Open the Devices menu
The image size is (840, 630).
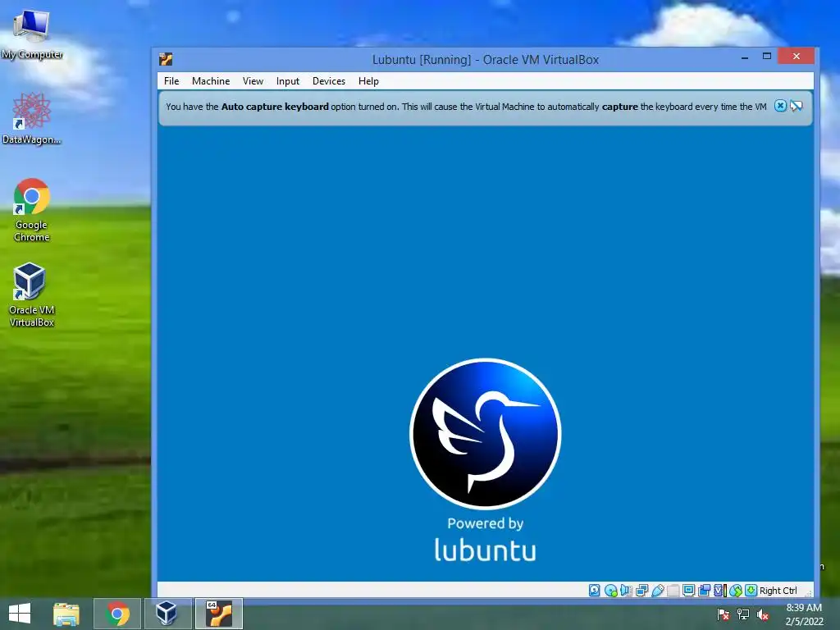328,81
